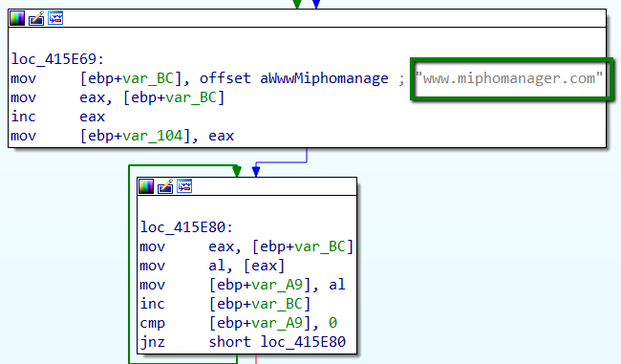Click the color palette icon in loc_415E69 node
The height and width of the screenshot is (364, 621).
[x=17, y=18]
